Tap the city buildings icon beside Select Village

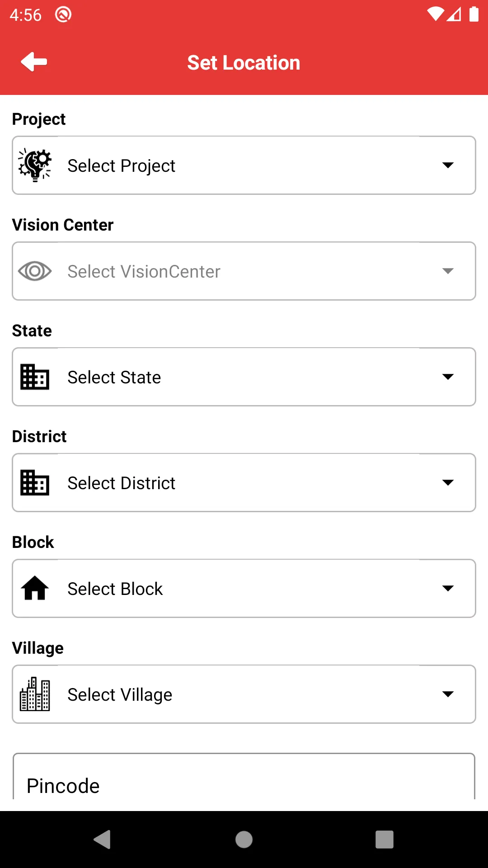(35, 694)
